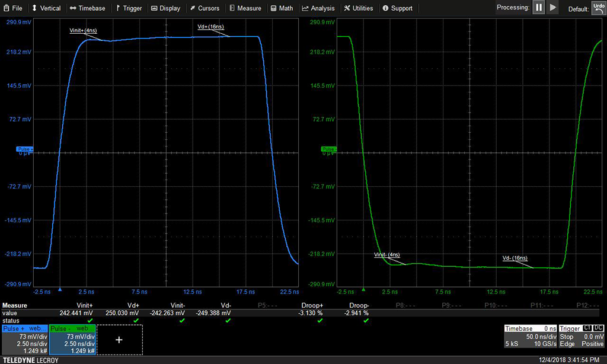Screen dimensions: 607x364
Task: Open the Trigger descriptor box
Action: coord(582,336)
